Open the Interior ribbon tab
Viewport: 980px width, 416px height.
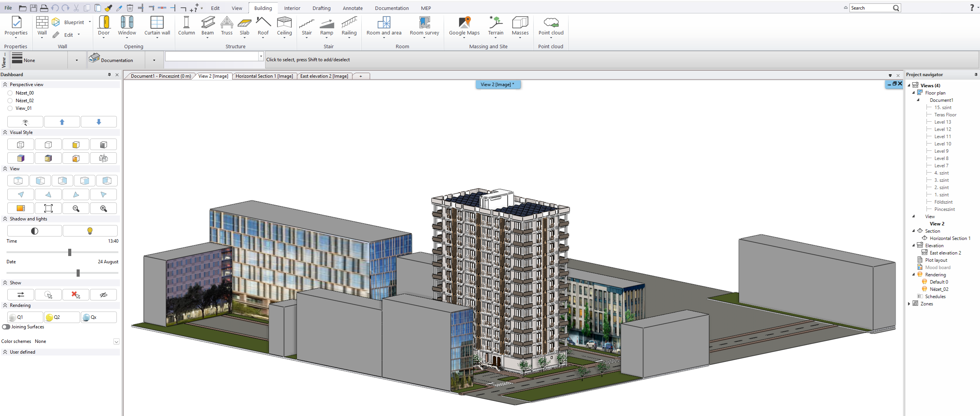(x=292, y=8)
